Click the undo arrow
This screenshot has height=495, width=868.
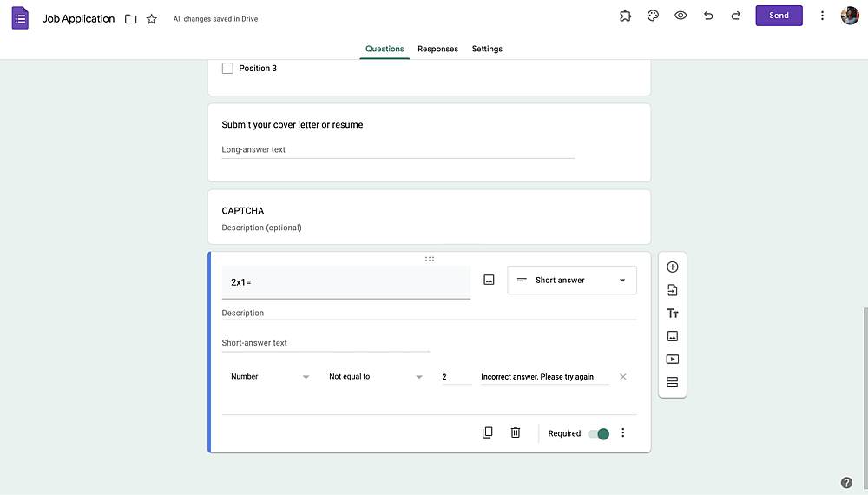click(708, 16)
